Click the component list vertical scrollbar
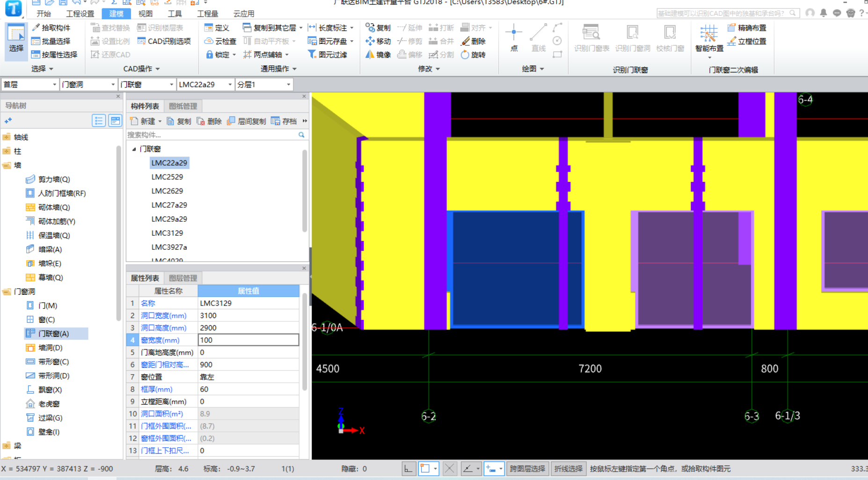The height and width of the screenshot is (480, 868). pyautogui.click(x=305, y=190)
